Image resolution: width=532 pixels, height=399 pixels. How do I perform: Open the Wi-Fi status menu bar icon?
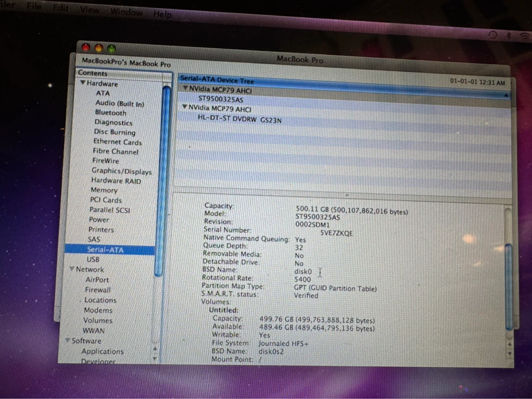[x=525, y=36]
